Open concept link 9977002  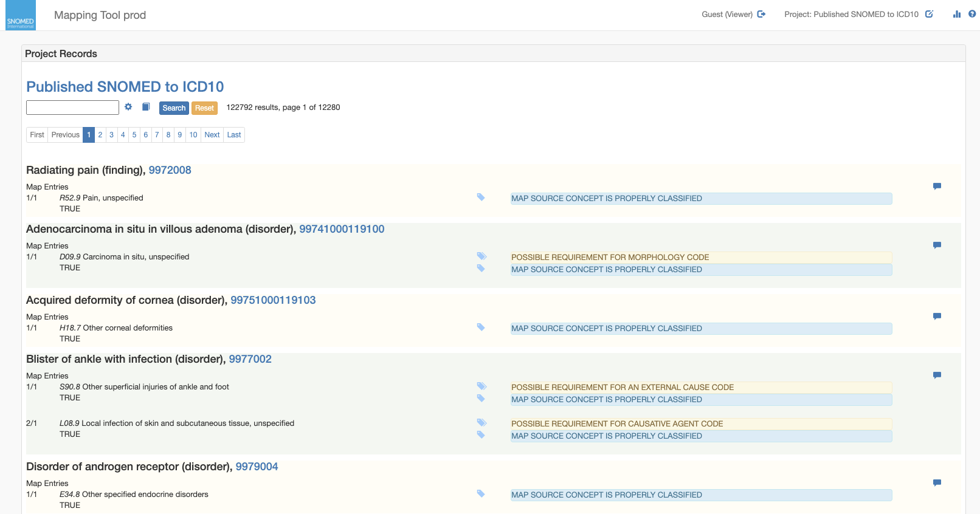250,359
